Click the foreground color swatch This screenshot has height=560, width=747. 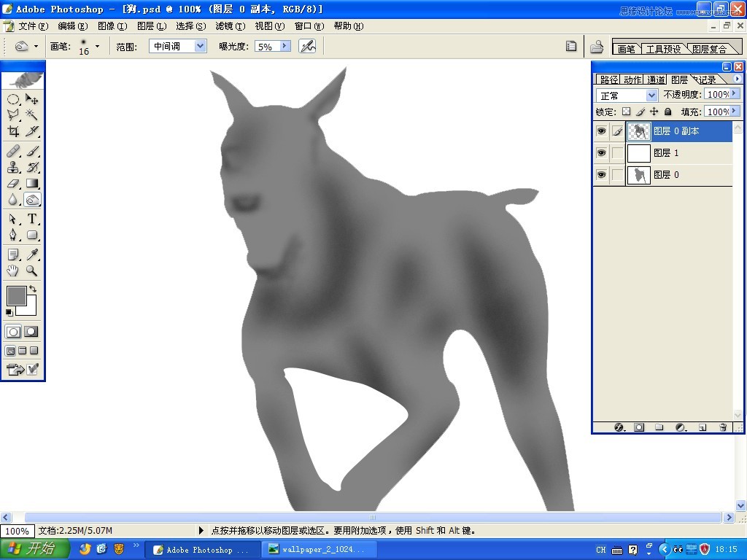tap(16, 296)
